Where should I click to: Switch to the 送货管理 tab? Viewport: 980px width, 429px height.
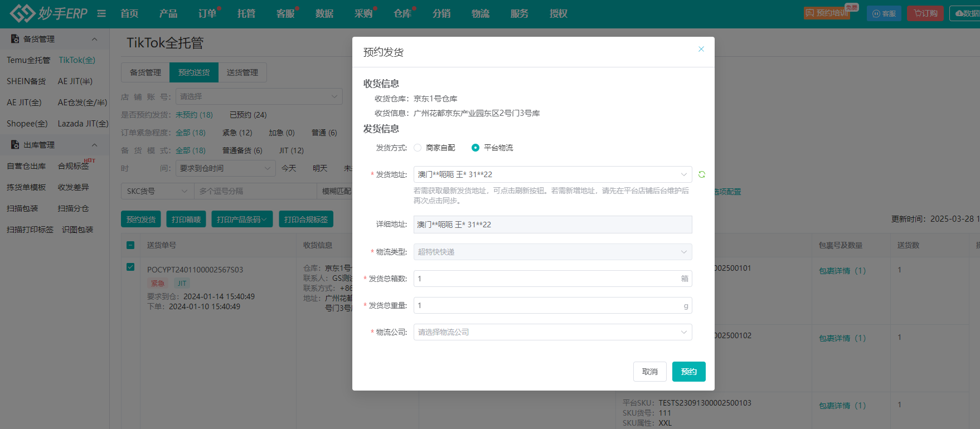[x=242, y=72]
